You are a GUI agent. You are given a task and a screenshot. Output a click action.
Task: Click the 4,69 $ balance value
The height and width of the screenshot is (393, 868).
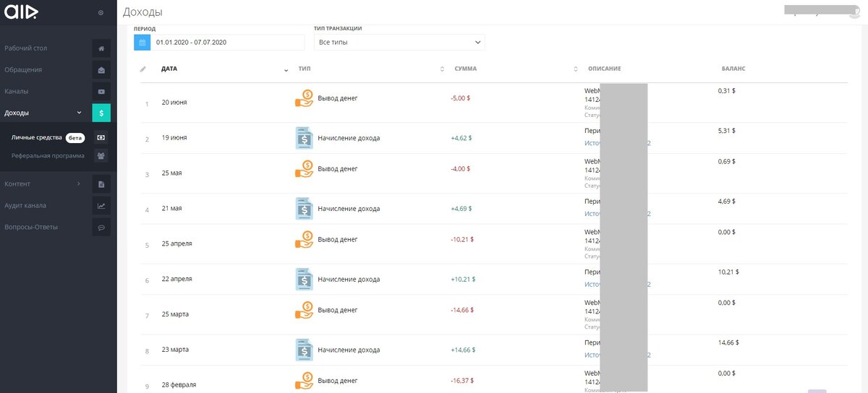click(726, 202)
